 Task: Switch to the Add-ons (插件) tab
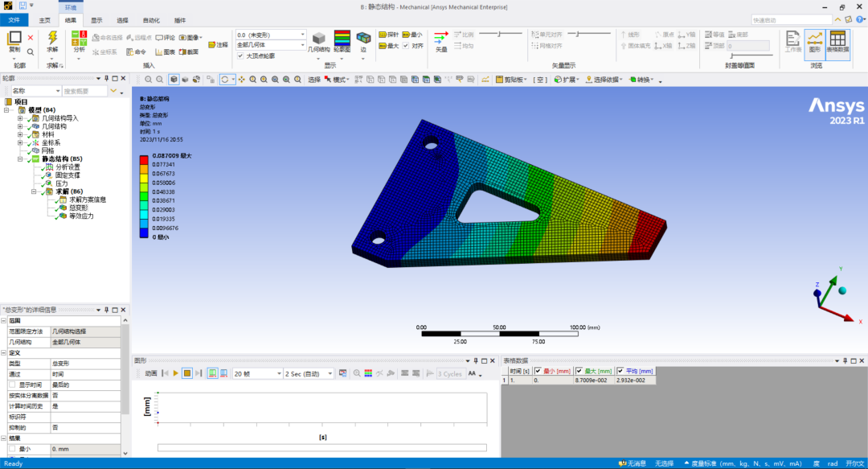pos(180,20)
